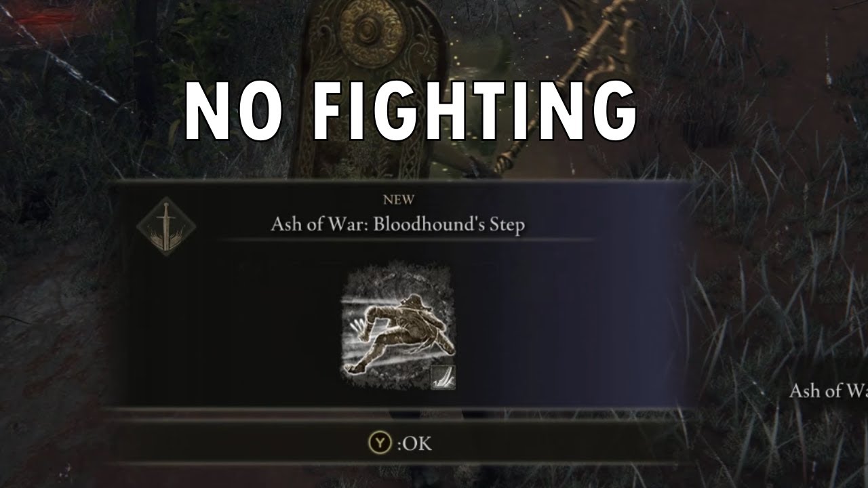Viewport: 868px width, 488px height.
Task: Click the partial Ash of W text at right
Action: pos(828,390)
